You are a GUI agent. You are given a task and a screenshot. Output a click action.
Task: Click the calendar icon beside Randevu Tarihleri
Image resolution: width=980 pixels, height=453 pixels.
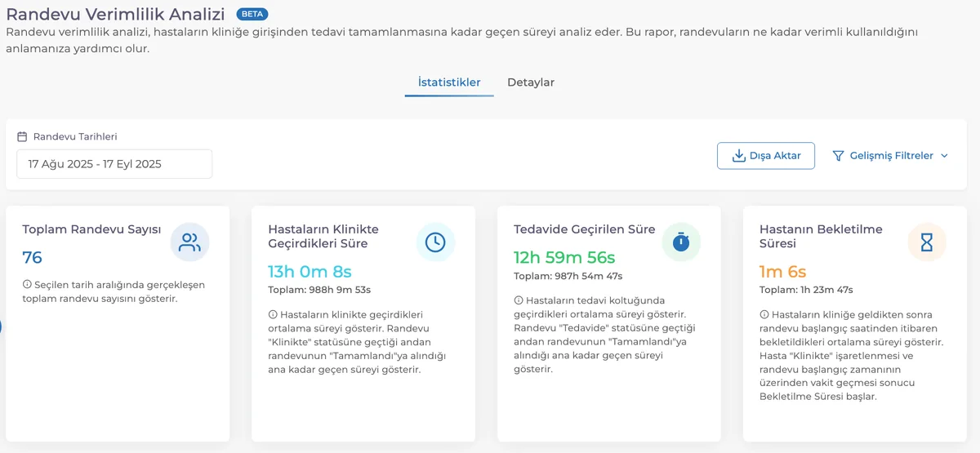point(22,137)
